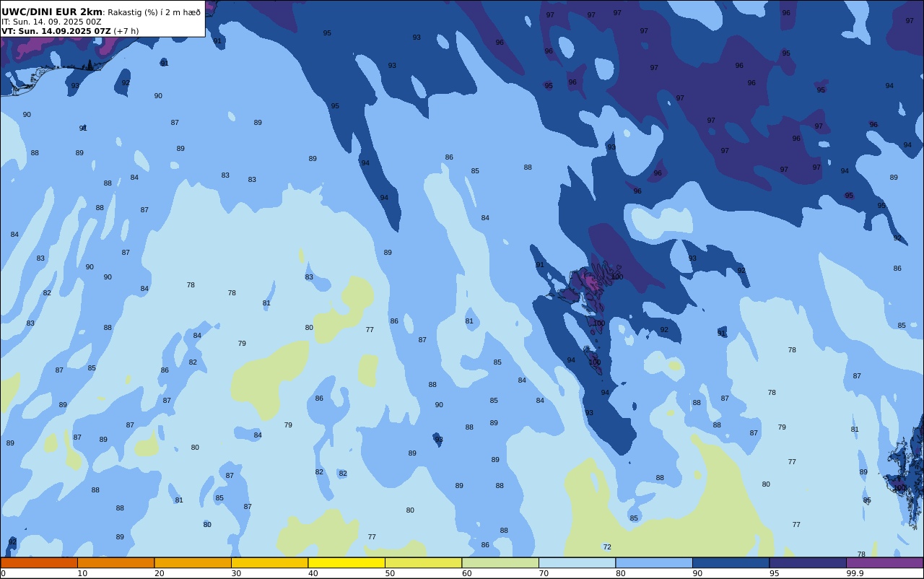Click the 50–60 pale yellow legend swatch

pos(423,562)
